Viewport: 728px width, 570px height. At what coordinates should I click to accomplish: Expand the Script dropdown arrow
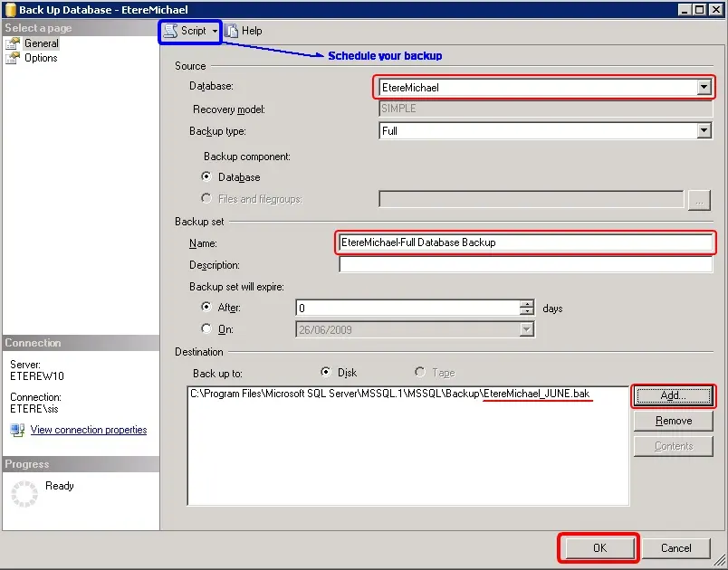(x=215, y=31)
